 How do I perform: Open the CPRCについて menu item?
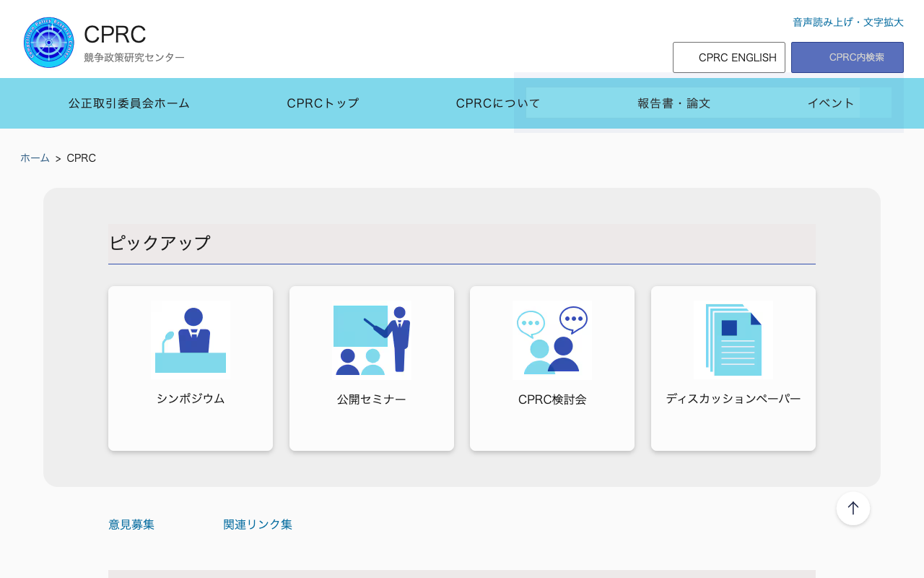click(498, 103)
